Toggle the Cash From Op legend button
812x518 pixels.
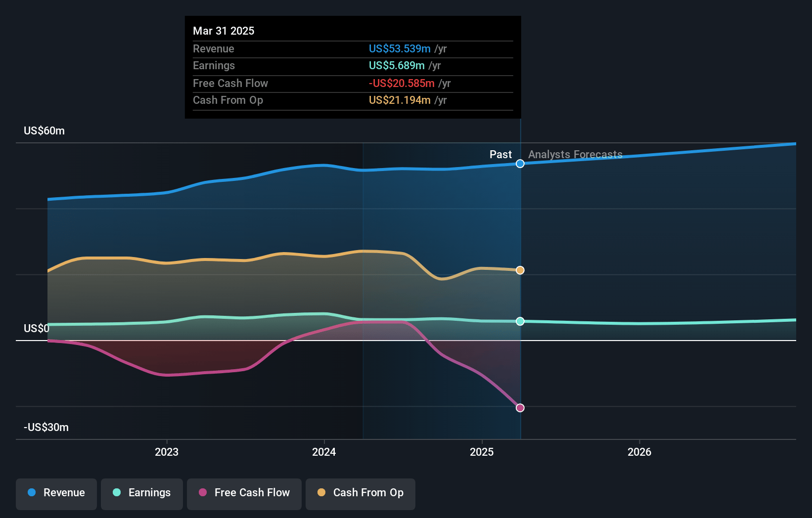coord(361,494)
